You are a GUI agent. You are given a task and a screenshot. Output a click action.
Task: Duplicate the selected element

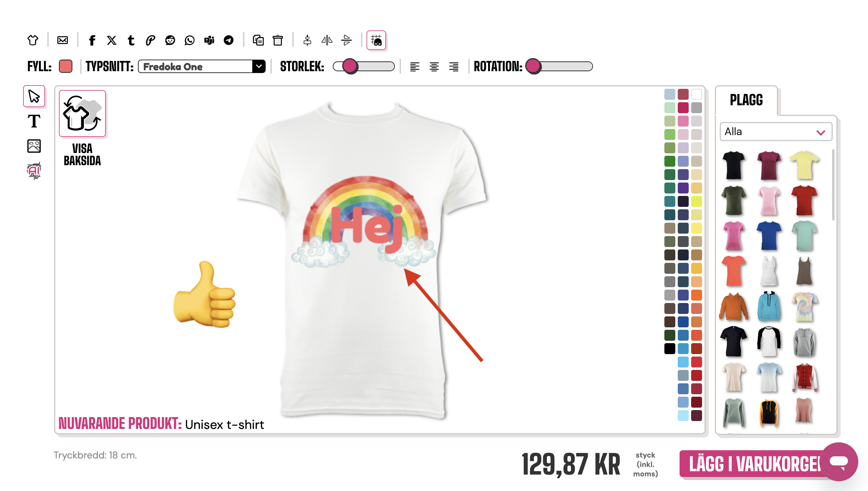(258, 40)
